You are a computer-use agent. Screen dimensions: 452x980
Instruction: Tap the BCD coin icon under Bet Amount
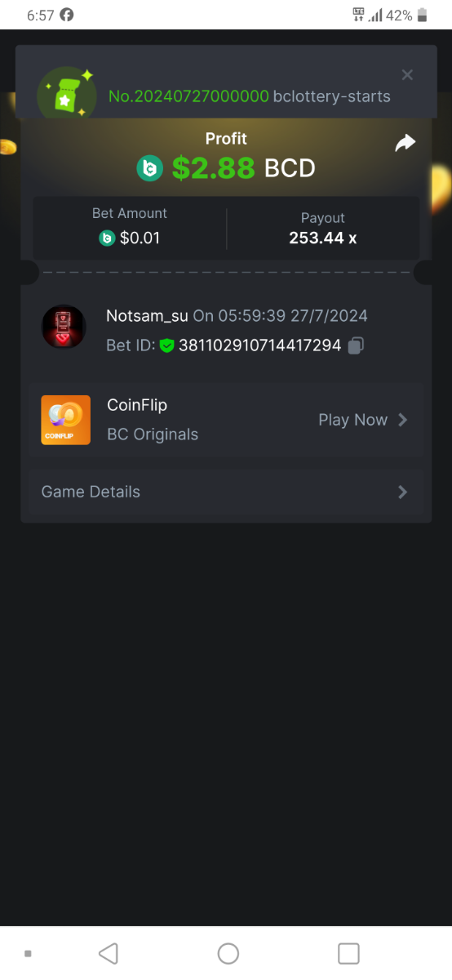coord(107,238)
